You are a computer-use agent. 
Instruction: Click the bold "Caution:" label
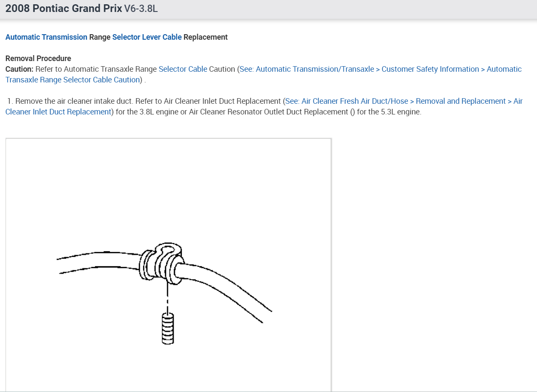click(x=20, y=69)
